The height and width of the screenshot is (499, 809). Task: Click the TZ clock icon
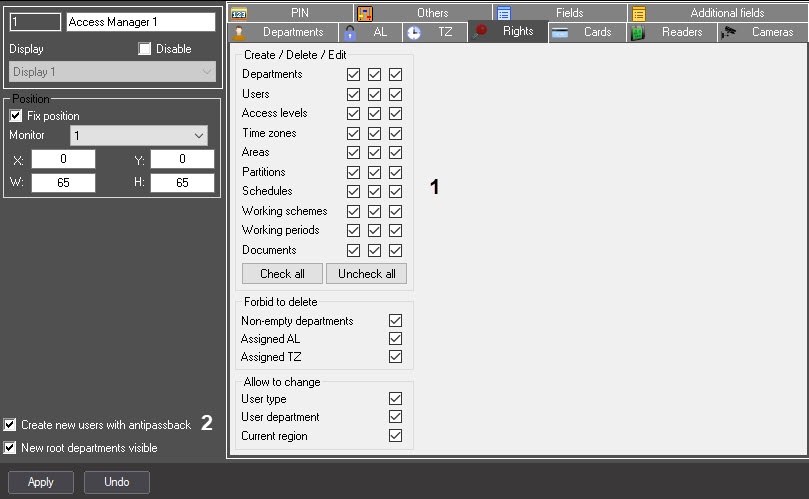point(414,33)
